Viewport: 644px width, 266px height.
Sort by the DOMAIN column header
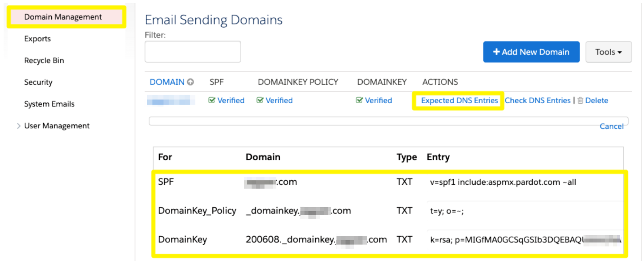[x=167, y=82]
